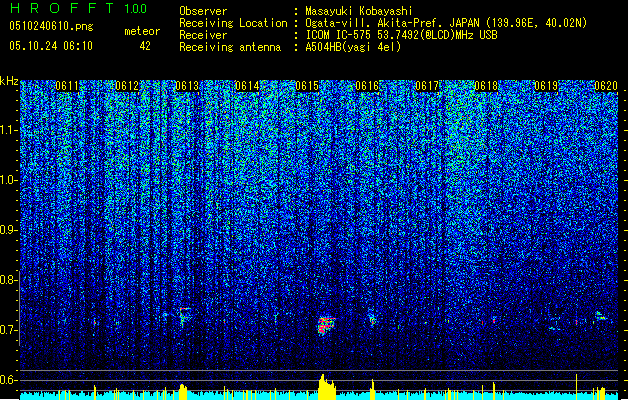
Task: Click the 1.1 kHz axis label
Action: (x=9, y=130)
